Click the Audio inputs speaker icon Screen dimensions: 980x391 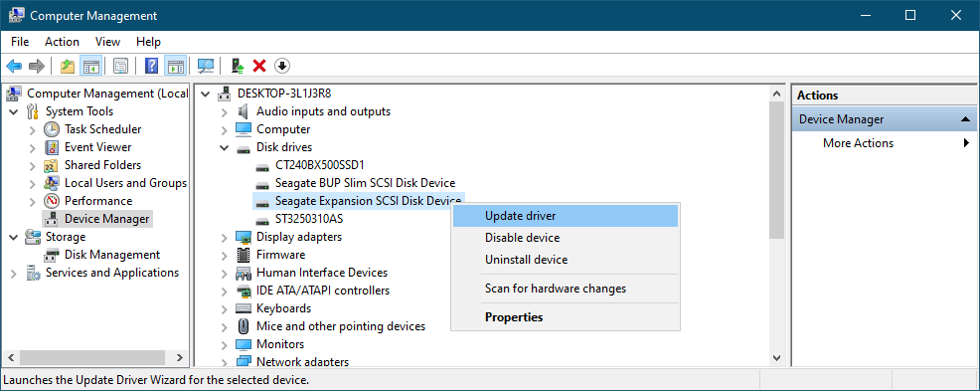[x=244, y=111]
